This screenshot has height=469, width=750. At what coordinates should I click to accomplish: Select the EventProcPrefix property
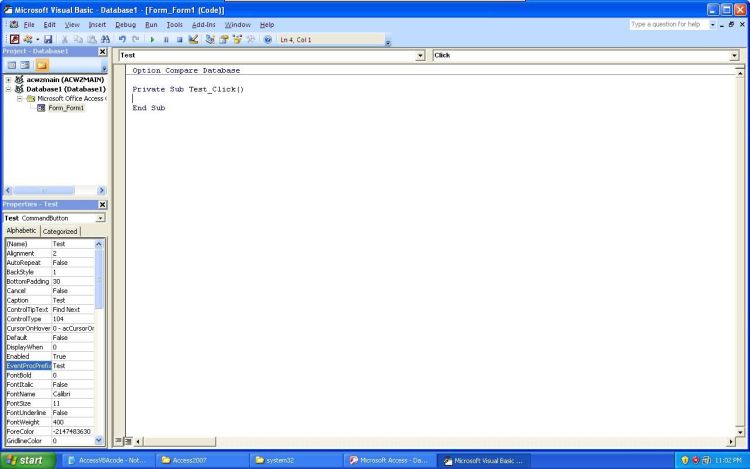pyautogui.click(x=28, y=366)
